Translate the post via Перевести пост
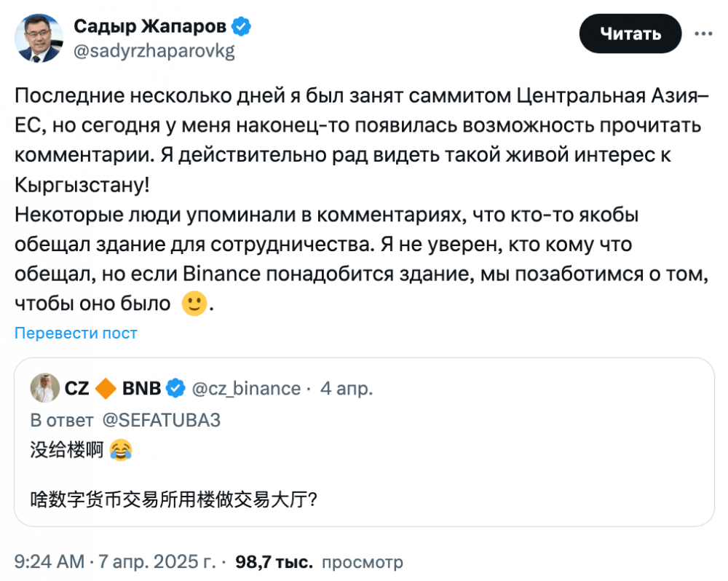 (76, 333)
